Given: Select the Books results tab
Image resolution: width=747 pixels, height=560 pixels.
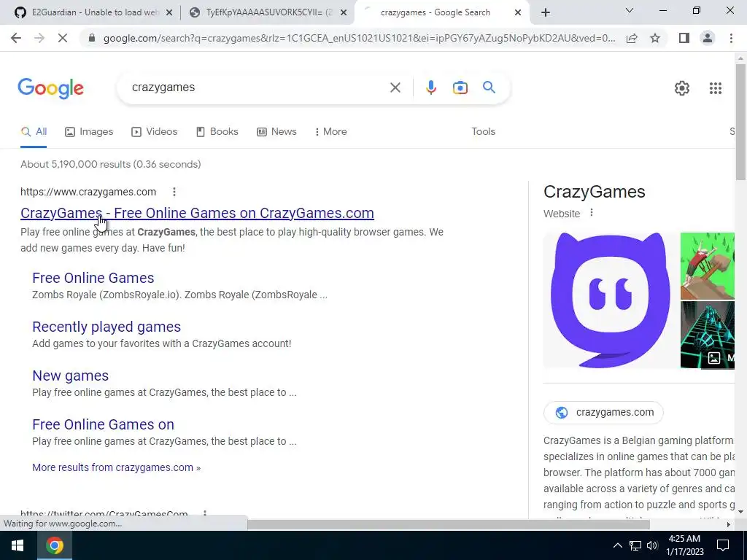Looking at the screenshot, I should tap(217, 132).
